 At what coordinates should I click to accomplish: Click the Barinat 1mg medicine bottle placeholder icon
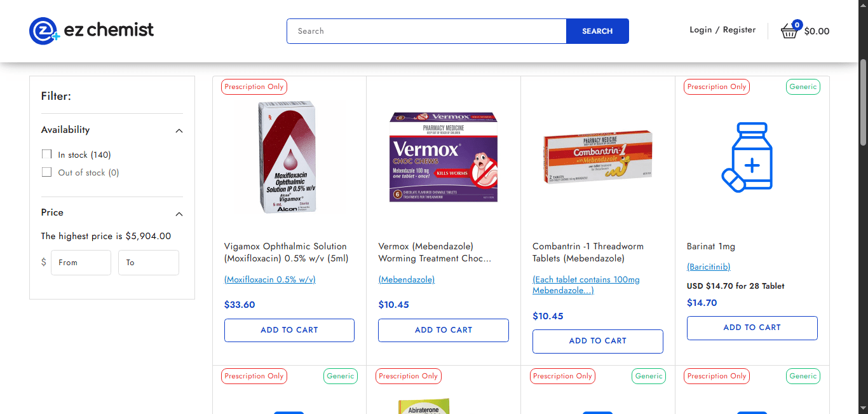[747, 156]
